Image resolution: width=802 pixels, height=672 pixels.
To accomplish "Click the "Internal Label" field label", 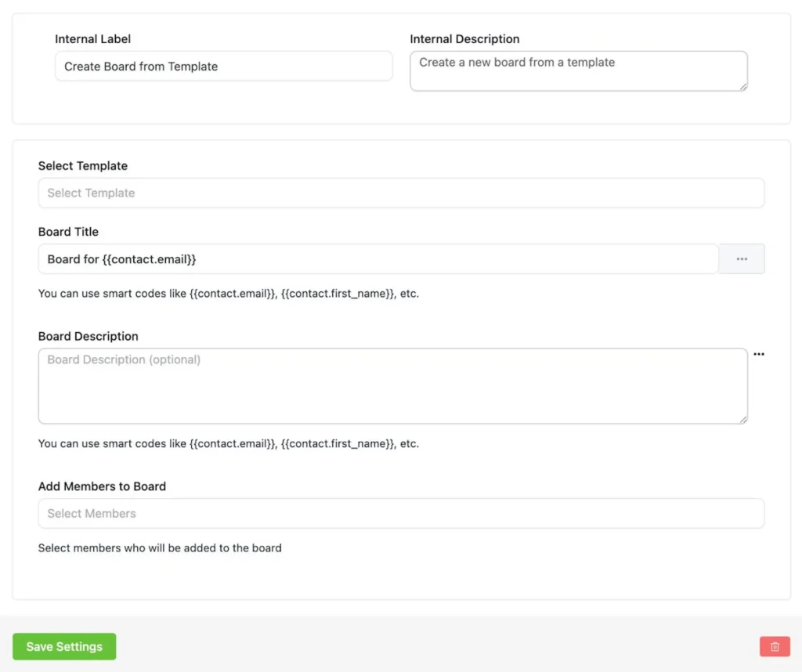I will coord(92,39).
